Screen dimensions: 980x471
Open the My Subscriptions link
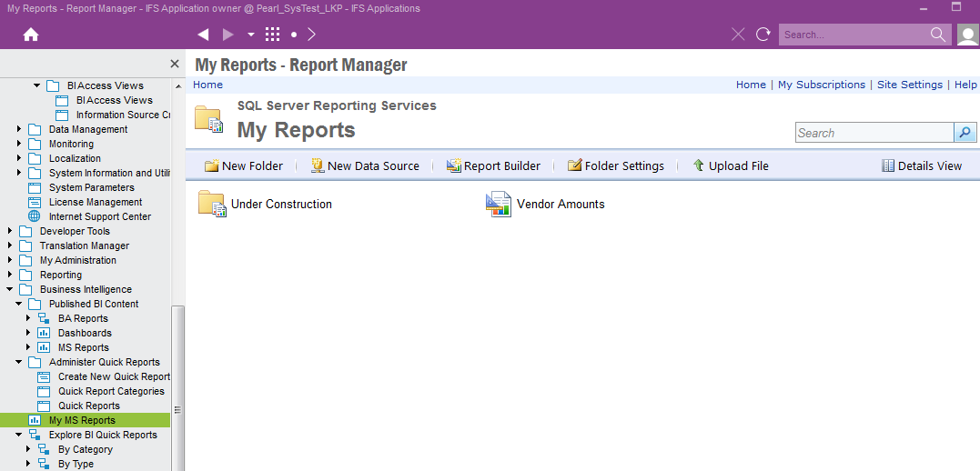coord(821,85)
